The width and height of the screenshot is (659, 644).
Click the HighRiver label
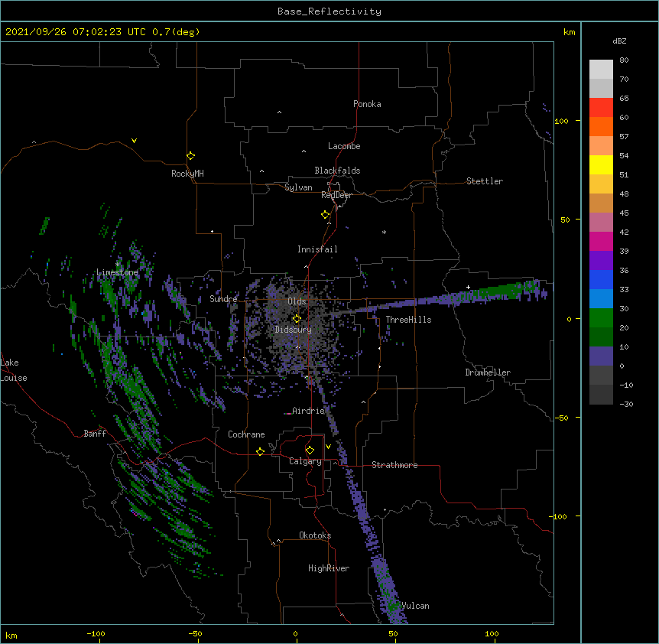click(329, 568)
